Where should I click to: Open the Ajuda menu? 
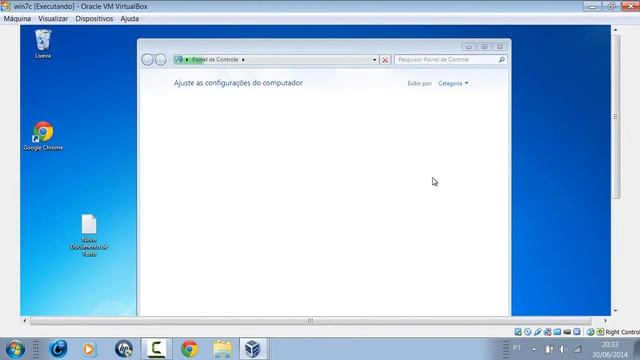coord(129,19)
